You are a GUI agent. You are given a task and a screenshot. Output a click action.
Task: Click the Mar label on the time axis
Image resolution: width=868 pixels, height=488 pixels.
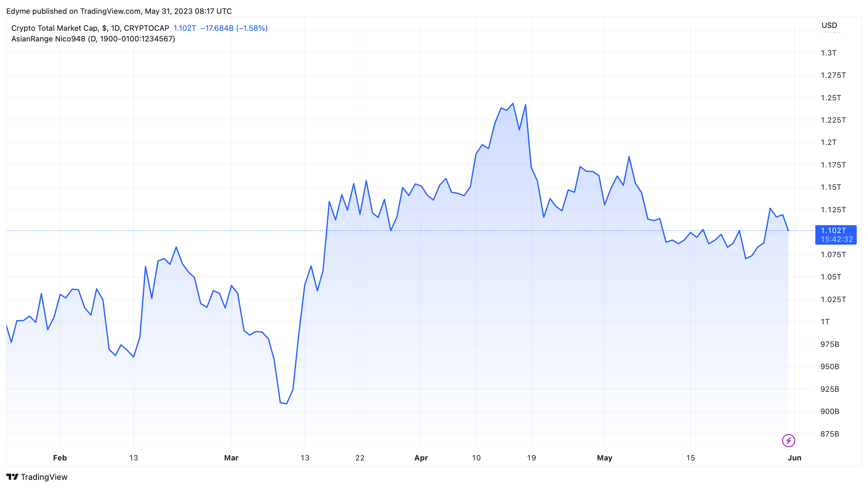(x=231, y=458)
